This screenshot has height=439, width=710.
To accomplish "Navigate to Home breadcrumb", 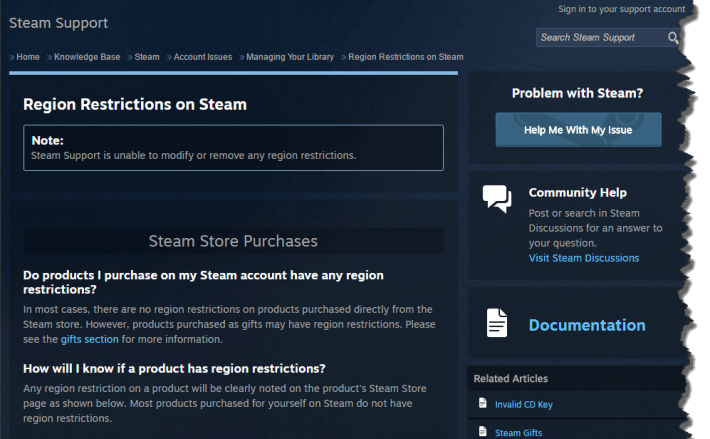I will (28, 57).
